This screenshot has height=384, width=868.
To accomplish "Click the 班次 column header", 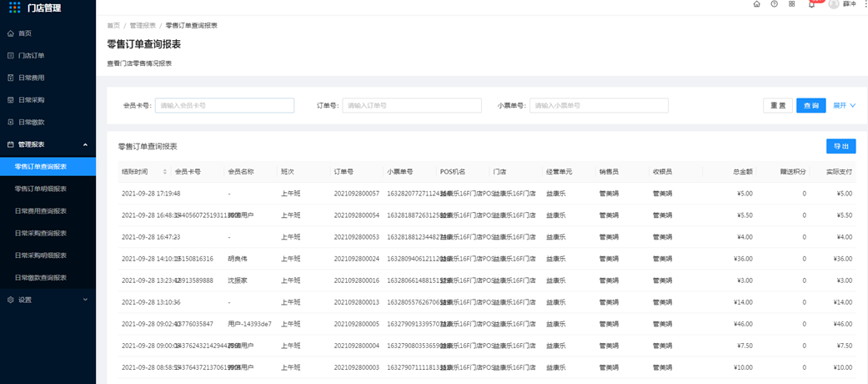I will click(x=288, y=172).
